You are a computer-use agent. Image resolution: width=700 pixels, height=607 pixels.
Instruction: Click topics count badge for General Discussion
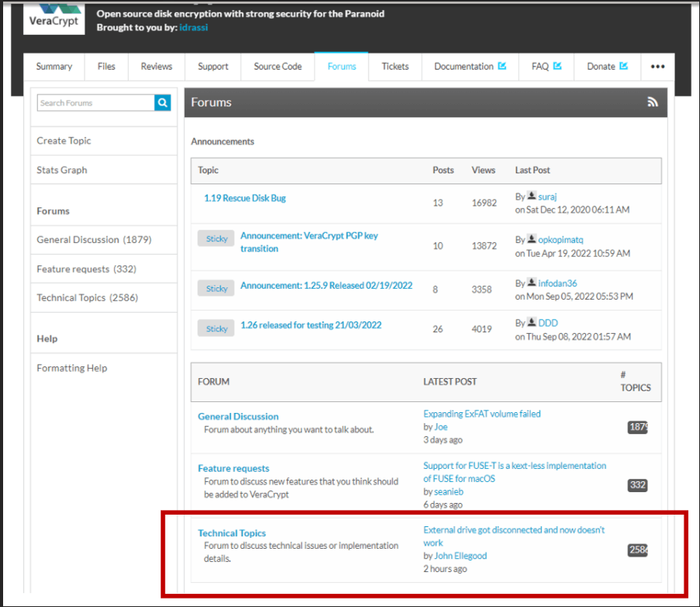point(637,427)
